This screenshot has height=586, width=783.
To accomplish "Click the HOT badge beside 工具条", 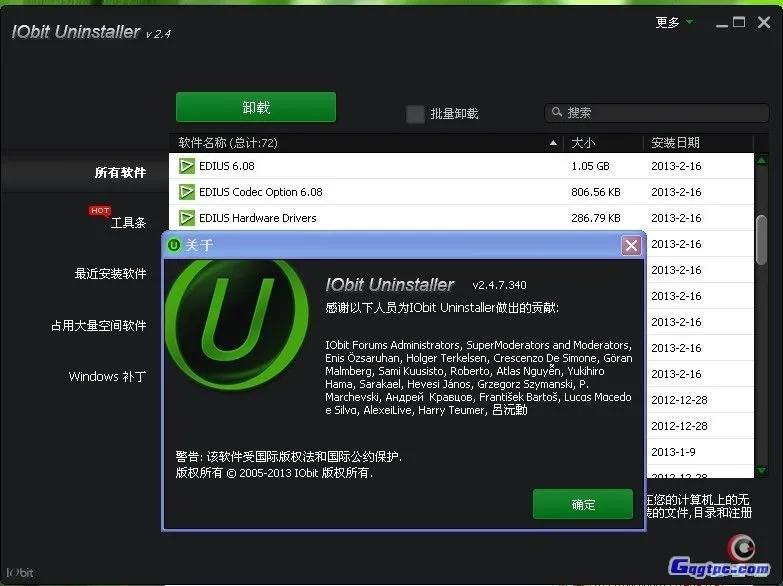I will (x=100, y=210).
